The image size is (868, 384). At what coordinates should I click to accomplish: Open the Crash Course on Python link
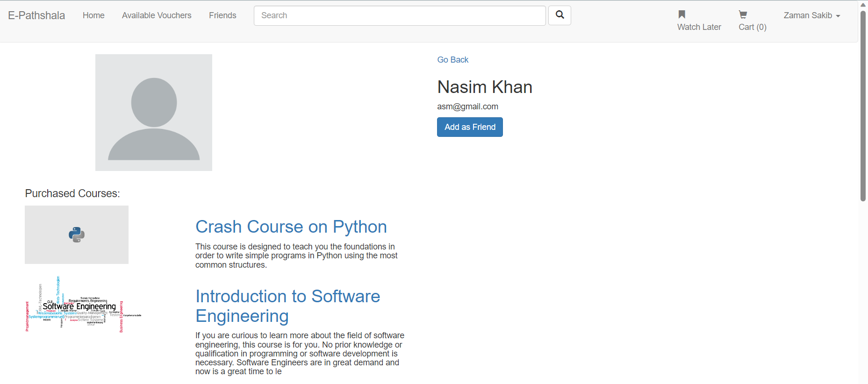pos(291,227)
